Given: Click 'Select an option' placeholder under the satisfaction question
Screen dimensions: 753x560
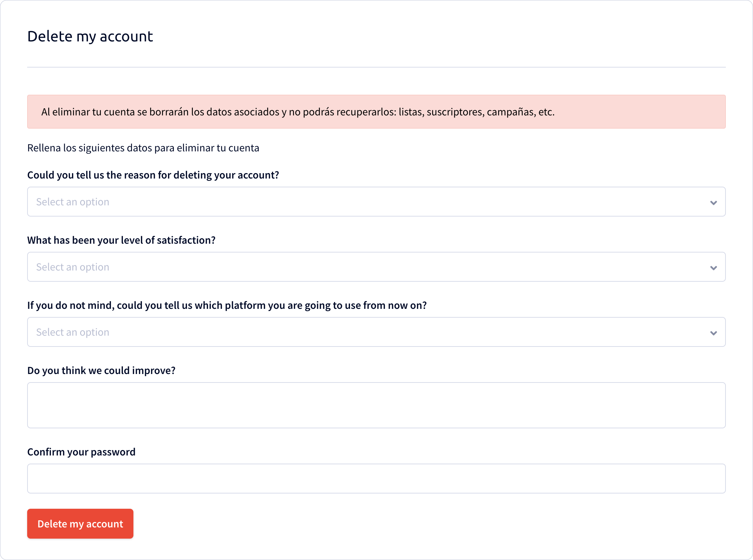Looking at the screenshot, I should [73, 267].
